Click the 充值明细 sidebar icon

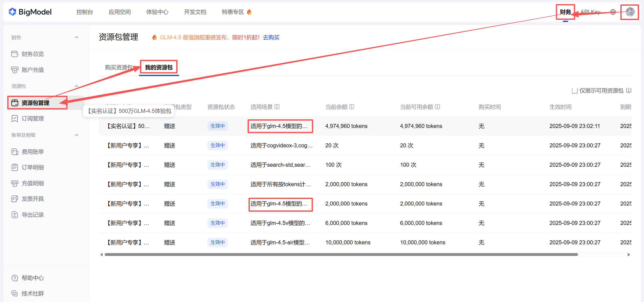[15, 183]
